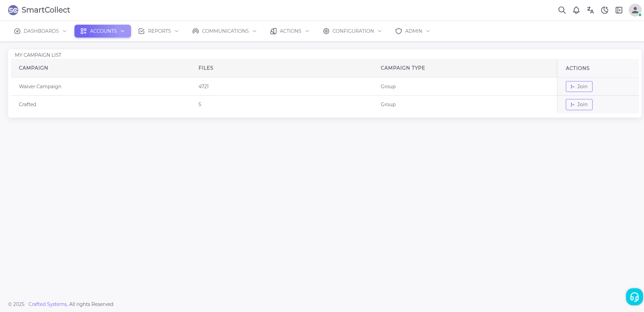644x312 pixels.
Task: Toggle dark mode moon icon
Action: [604, 10]
